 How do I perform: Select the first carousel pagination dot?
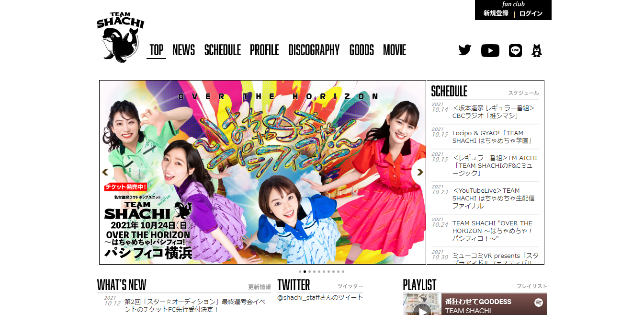300,271
